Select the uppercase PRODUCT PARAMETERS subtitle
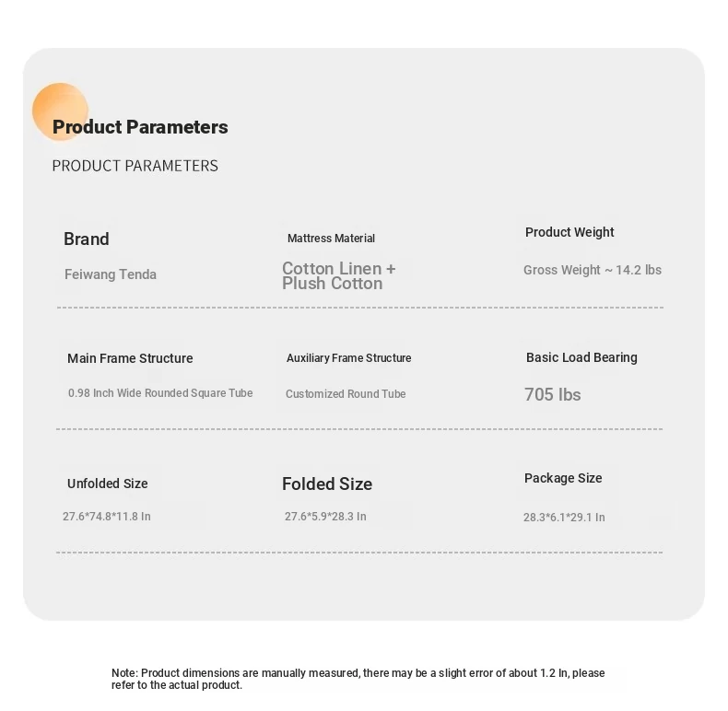 point(135,166)
